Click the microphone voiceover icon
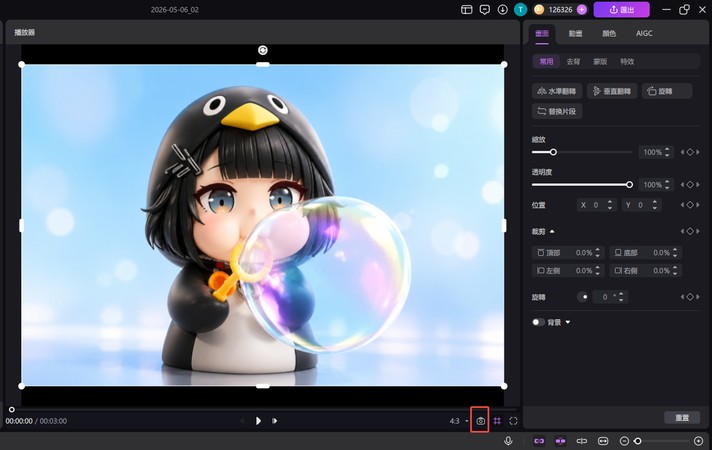The width and height of the screenshot is (712, 450). click(509, 441)
